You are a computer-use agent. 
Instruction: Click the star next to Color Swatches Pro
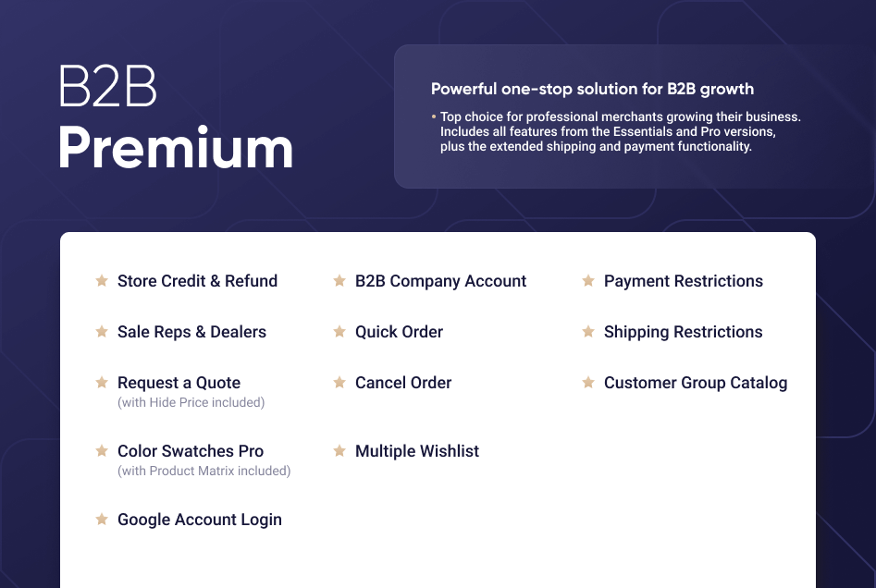pyautogui.click(x=102, y=451)
